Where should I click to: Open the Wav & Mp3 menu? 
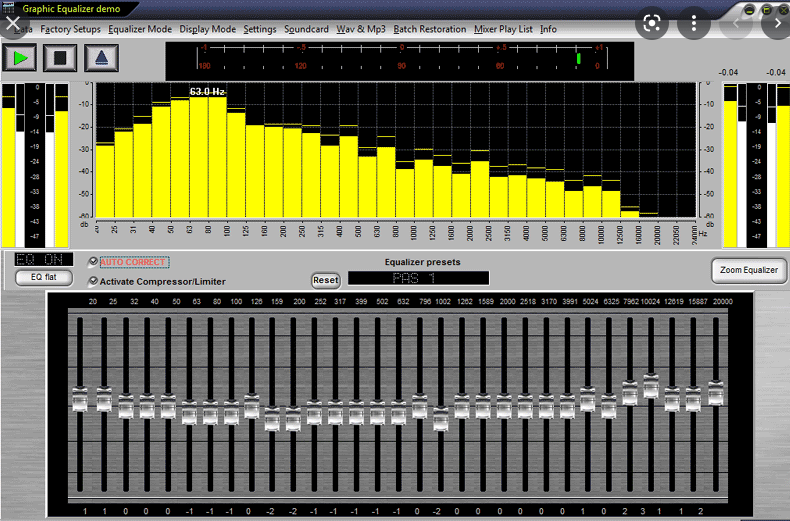point(361,29)
